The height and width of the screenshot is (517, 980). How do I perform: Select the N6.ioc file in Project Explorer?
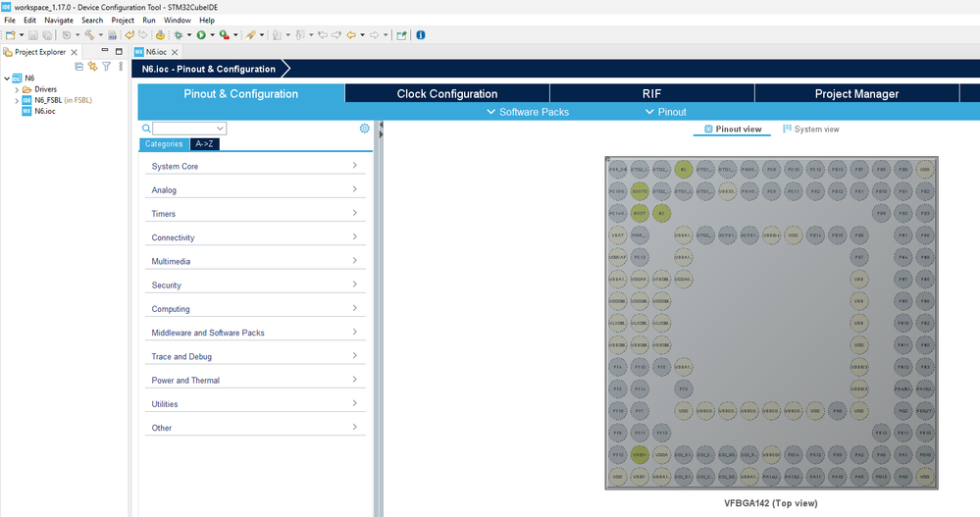(39, 111)
